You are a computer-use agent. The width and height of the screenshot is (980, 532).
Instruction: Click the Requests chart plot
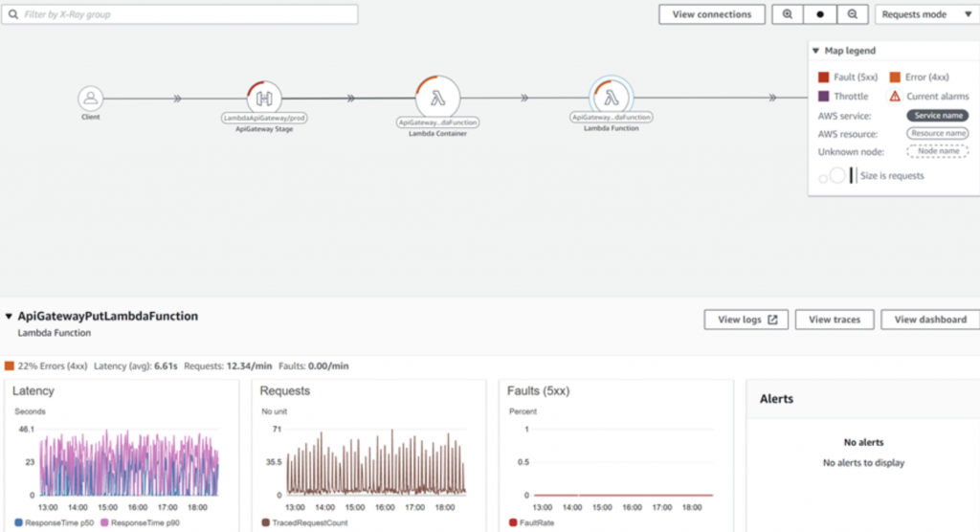pos(375,462)
